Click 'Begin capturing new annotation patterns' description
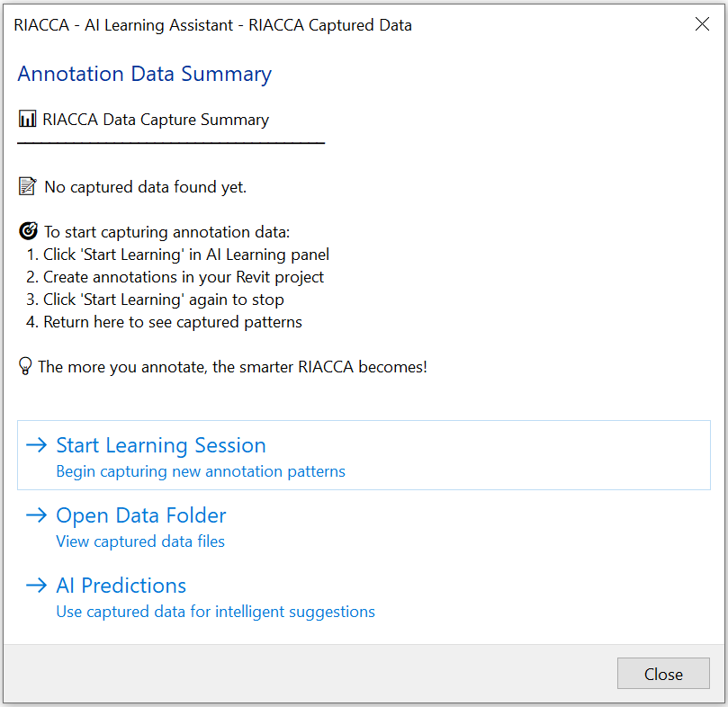The width and height of the screenshot is (728, 707). pos(201,471)
